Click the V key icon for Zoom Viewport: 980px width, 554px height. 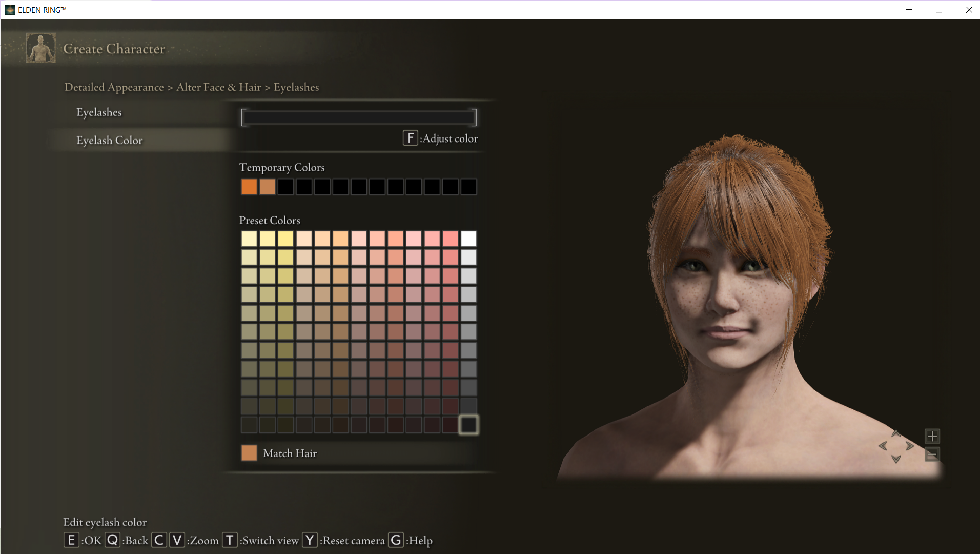click(x=177, y=540)
